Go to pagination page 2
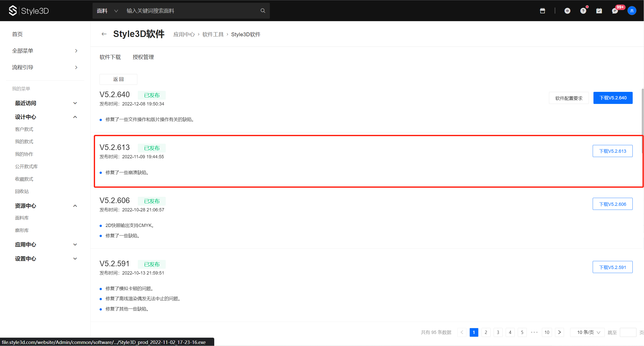Screen dimensions: 644x346 (x=486, y=332)
